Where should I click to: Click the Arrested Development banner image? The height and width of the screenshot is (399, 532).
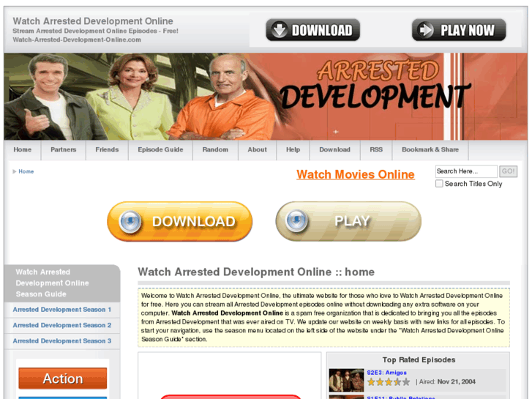266,97
